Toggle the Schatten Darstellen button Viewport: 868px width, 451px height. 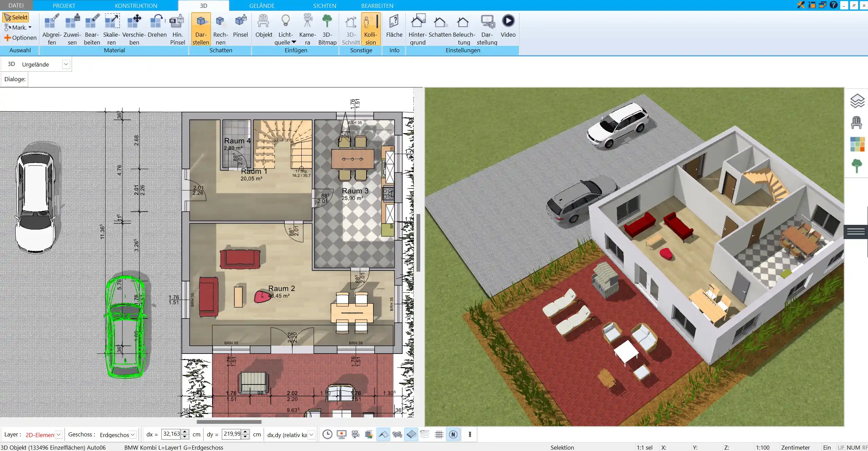[x=201, y=29]
